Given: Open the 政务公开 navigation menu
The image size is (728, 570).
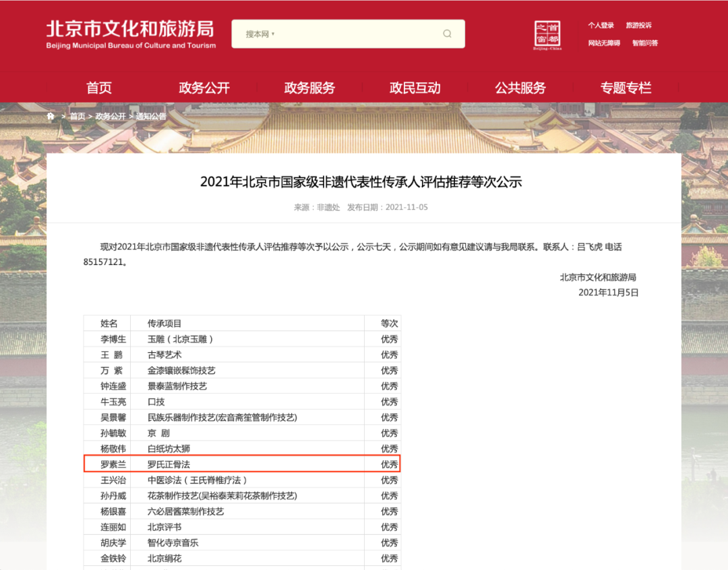Looking at the screenshot, I should coord(204,87).
